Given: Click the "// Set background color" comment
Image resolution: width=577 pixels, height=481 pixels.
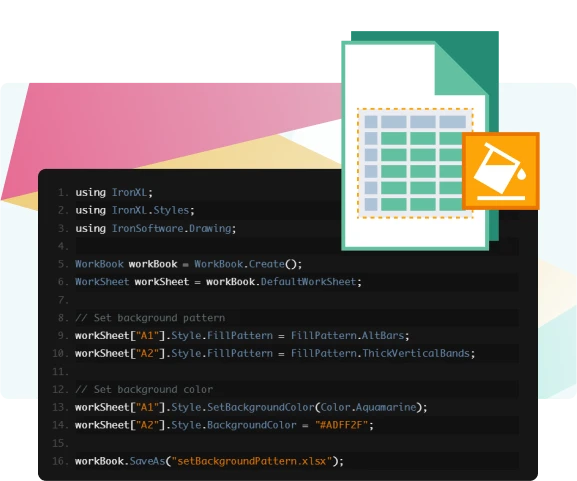Looking at the screenshot, I should 144,389.
